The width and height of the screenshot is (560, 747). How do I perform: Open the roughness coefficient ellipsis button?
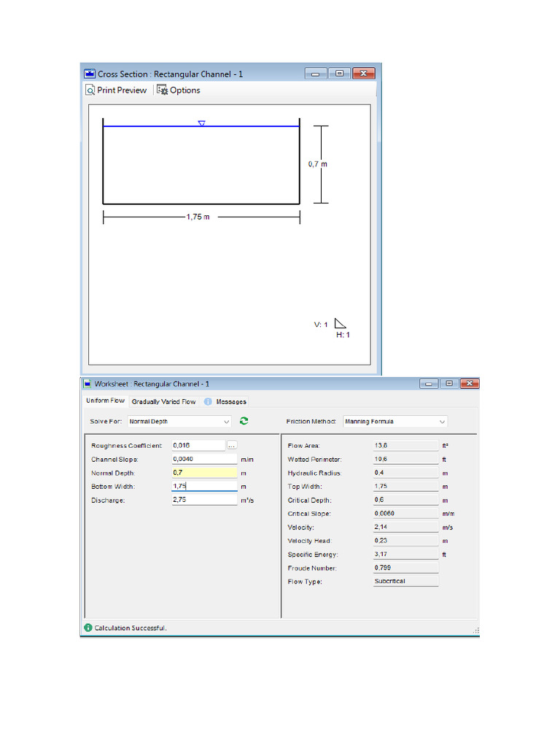click(x=232, y=446)
